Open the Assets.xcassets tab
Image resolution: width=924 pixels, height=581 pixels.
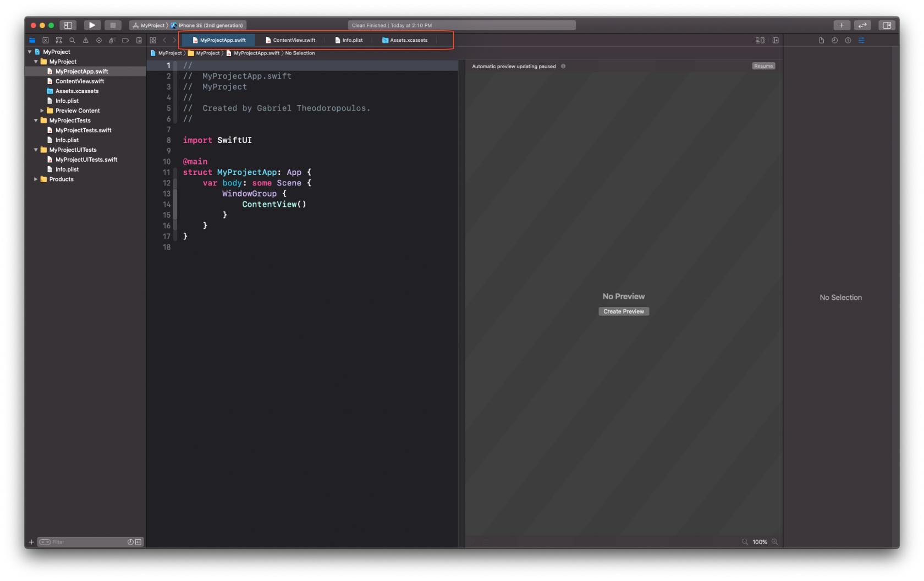[405, 40]
